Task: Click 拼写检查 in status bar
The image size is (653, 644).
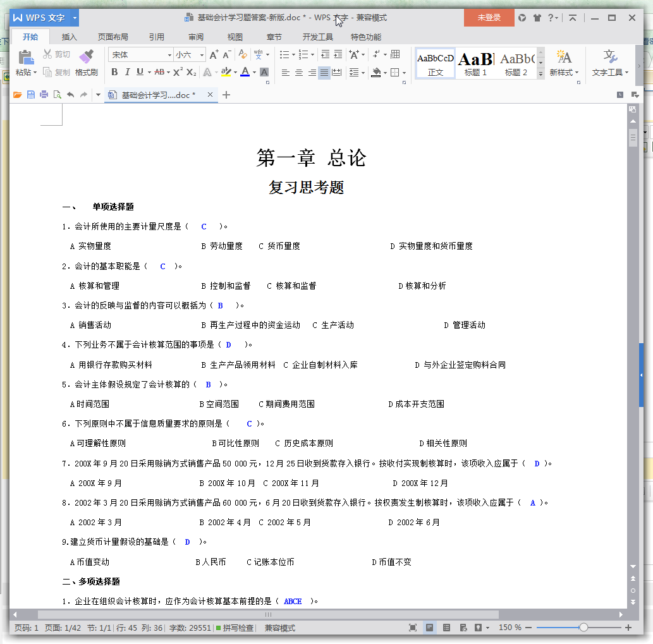Action: pos(235,628)
